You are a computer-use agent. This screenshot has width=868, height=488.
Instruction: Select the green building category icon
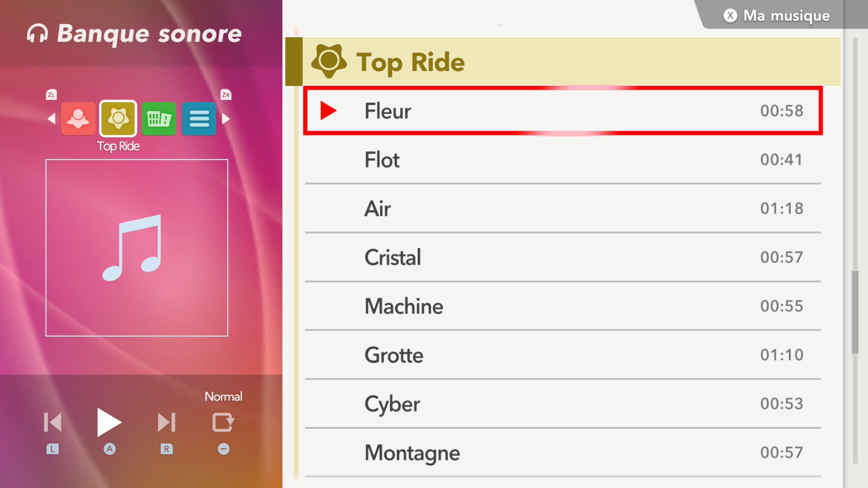pyautogui.click(x=158, y=119)
